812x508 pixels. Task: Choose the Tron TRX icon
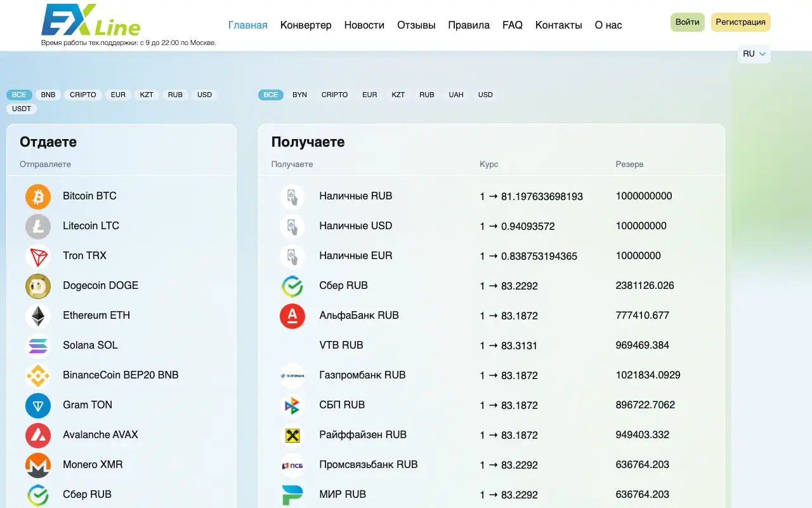coord(38,257)
